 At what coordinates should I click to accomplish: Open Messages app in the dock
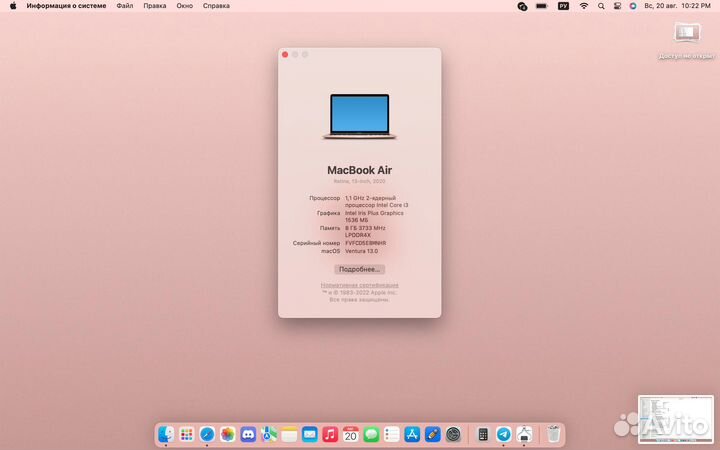tap(371, 434)
